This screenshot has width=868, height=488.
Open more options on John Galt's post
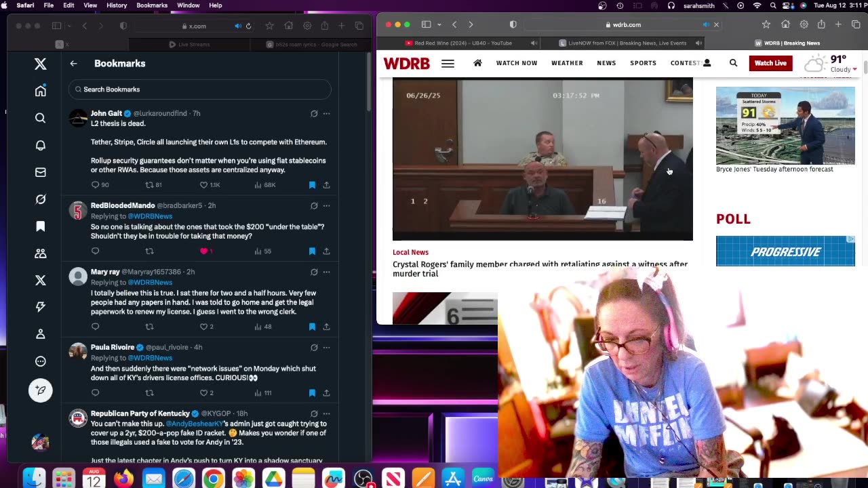[x=326, y=114]
